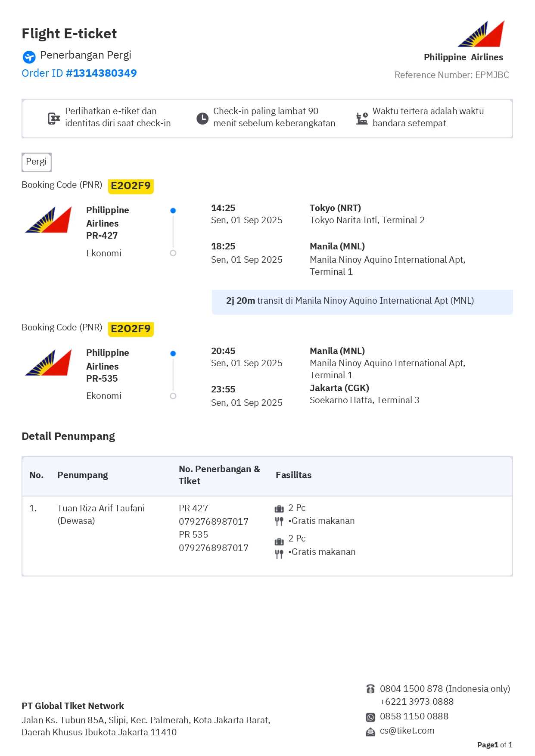Click the Philippine Airlines logo beside PR-427

(x=49, y=220)
